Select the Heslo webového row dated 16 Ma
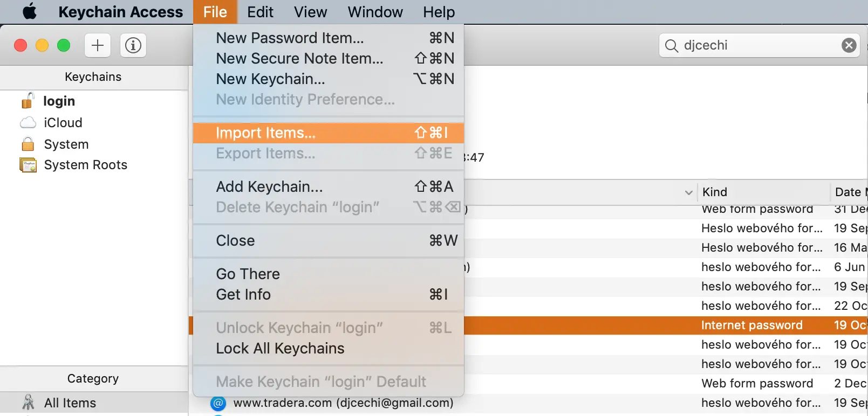The image size is (868, 416). pos(666,248)
